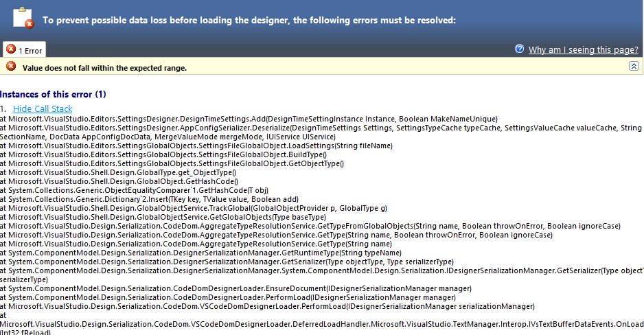Screen dimensions: 644x335
Task: Click the AppConfigSerializer.Deserialize stack line
Action: (x=321, y=132)
